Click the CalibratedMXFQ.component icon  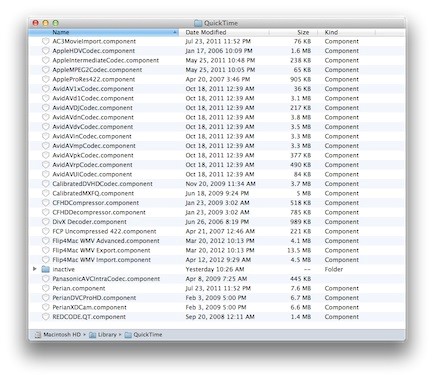tap(46, 193)
